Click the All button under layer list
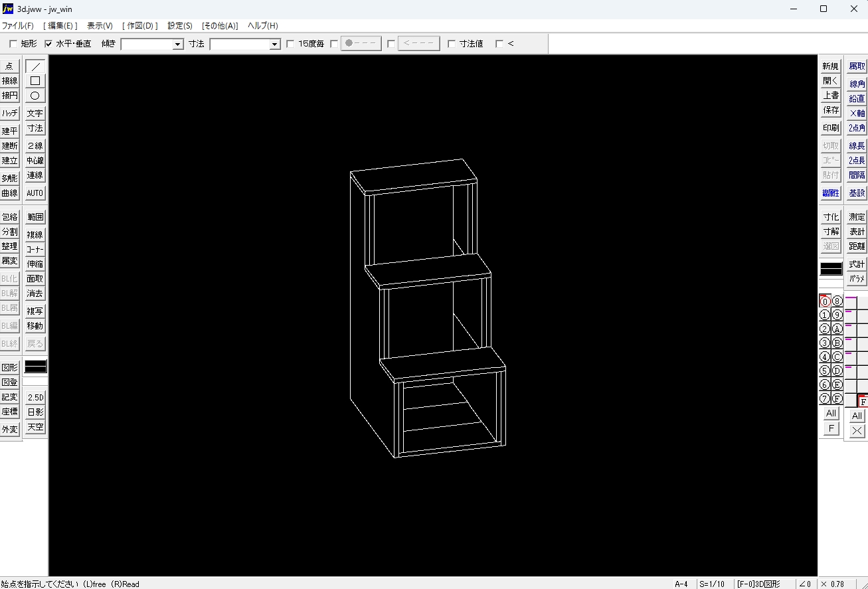This screenshot has width=868, height=589. [831, 414]
